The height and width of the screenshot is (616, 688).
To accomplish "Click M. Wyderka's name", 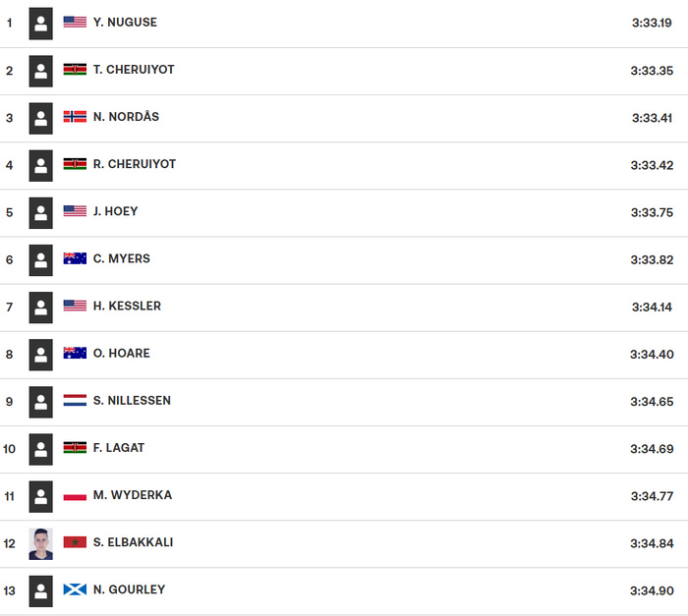I will 133,495.
